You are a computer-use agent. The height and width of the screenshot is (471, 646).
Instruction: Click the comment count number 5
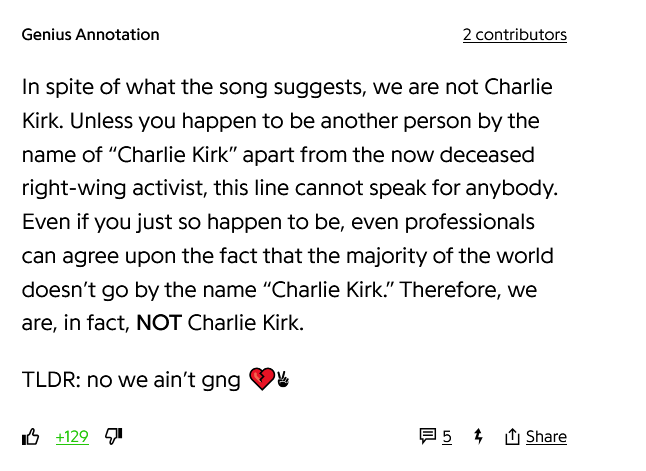pyautogui.click(x=447, y=437)
